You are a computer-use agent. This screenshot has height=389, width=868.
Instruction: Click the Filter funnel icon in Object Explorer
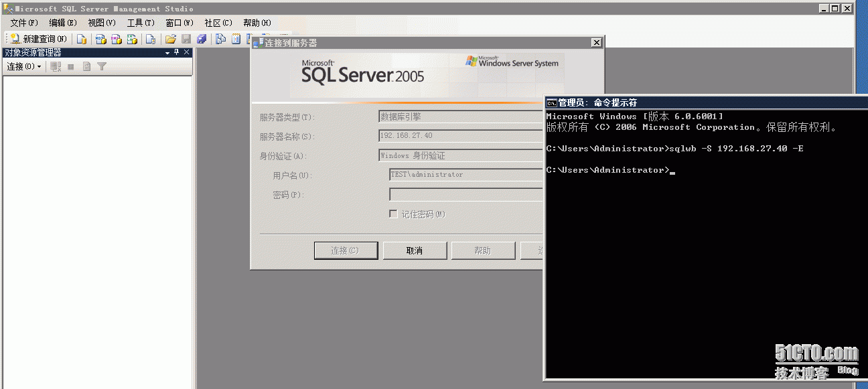[102, 66]
